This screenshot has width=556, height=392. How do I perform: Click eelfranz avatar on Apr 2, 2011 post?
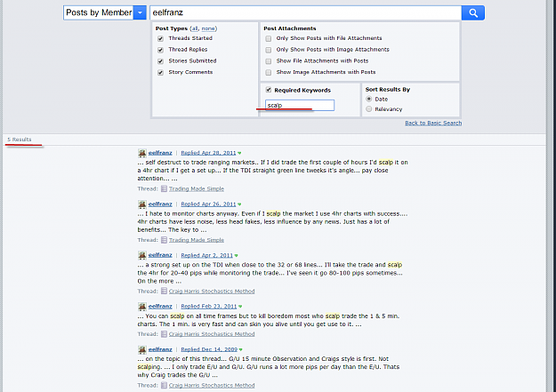click(142, 255)
